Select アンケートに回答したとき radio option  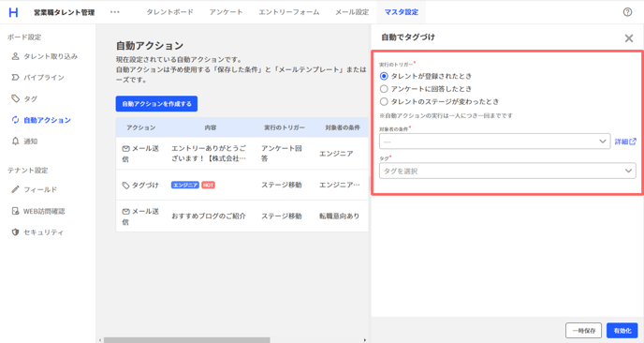tap(384, 89)
